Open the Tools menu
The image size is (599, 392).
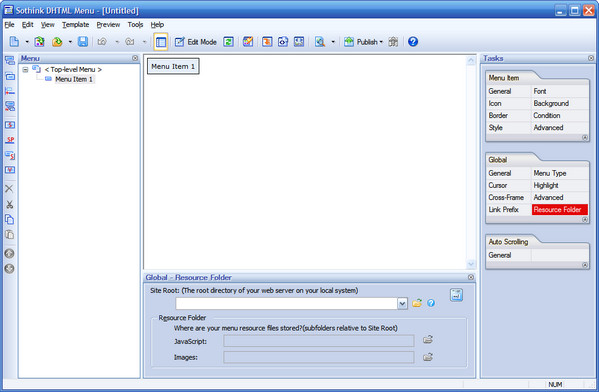pos(135,24)
